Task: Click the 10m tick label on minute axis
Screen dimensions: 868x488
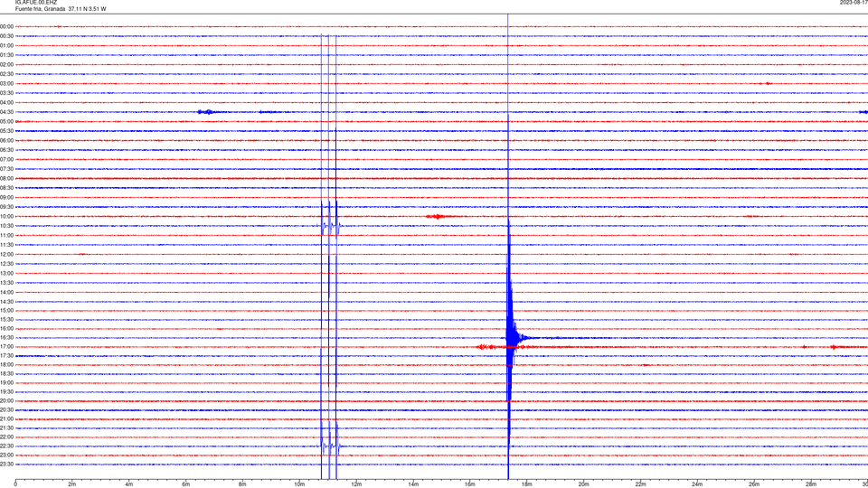Action: pyautogui.click(x=299, y=484)
